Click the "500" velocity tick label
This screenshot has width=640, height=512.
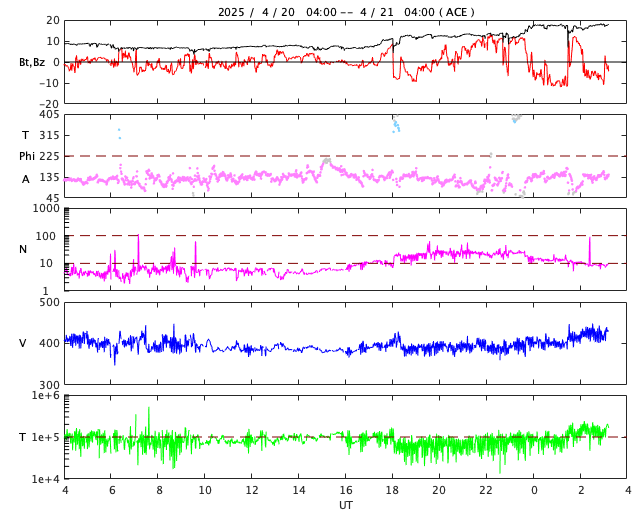[49, 303]
